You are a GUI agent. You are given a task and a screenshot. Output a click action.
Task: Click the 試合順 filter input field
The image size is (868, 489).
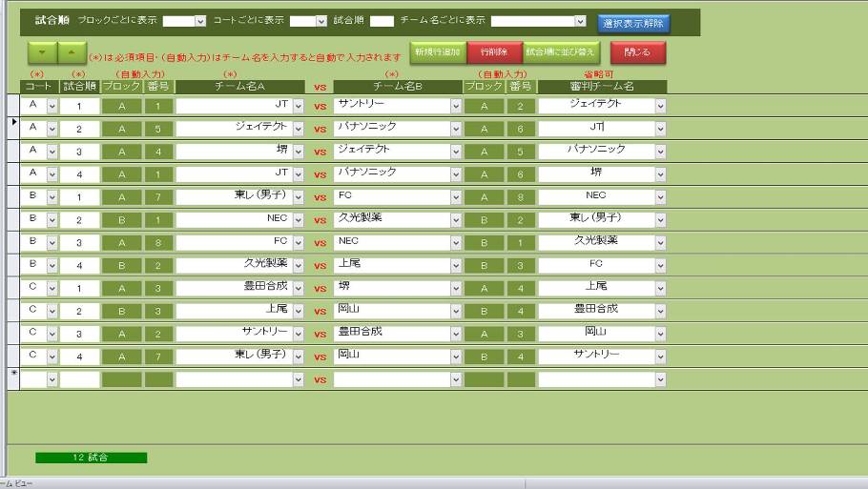click(x=382, y=21)
